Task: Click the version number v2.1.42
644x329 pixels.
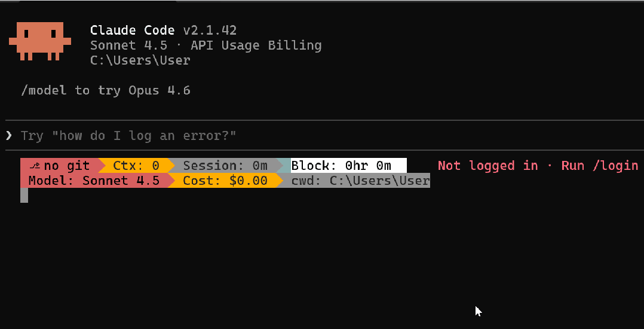Action: point(209,30)
